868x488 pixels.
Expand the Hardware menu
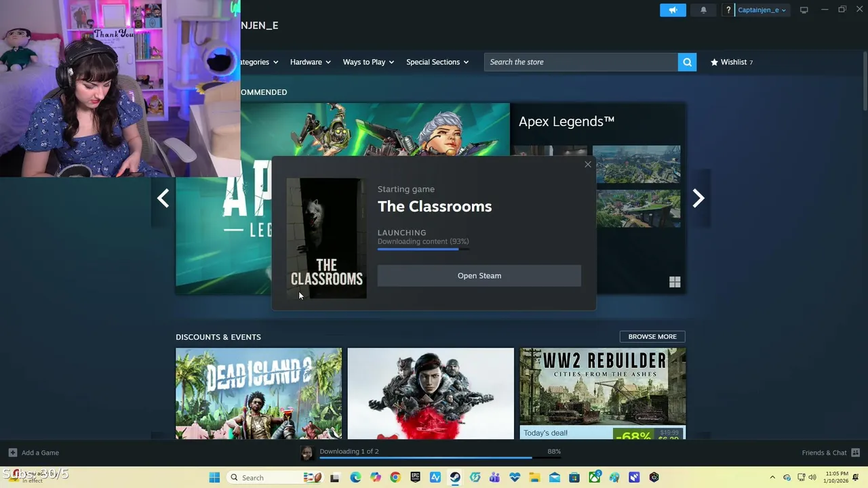(310, 62)
